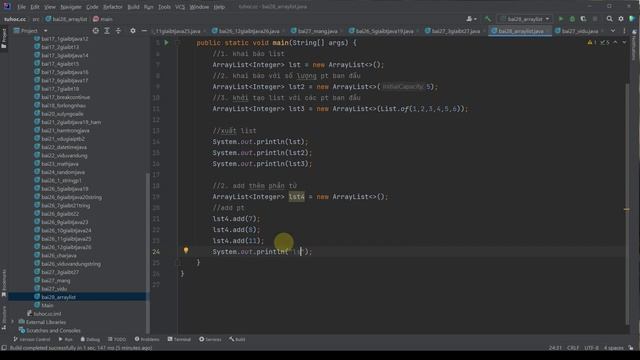The width and height of the screenshot is (640, 360).
Task: Hide the Project panel with minus icon
Action: pyautogui.click(x=144, y=31)
